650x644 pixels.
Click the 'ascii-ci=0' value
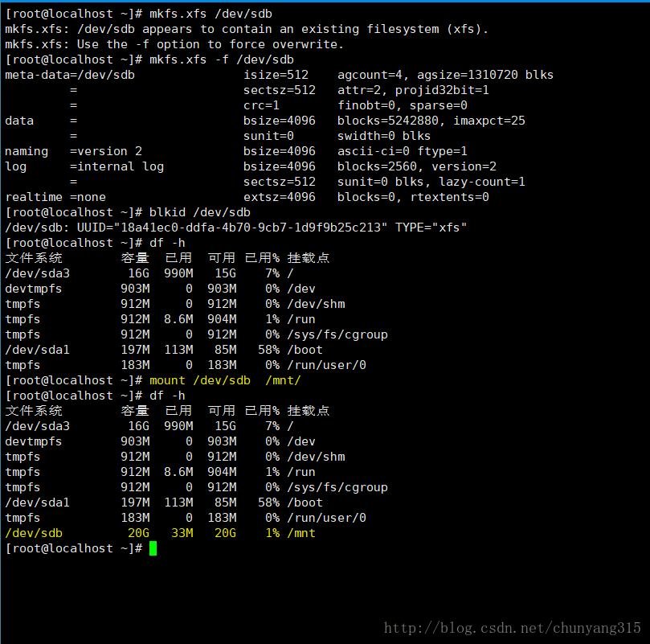coord(374,151)
